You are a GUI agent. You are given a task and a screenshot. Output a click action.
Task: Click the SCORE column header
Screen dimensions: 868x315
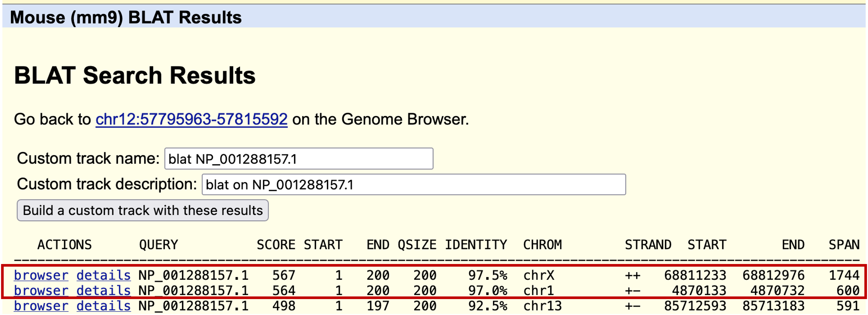point(276,245)
